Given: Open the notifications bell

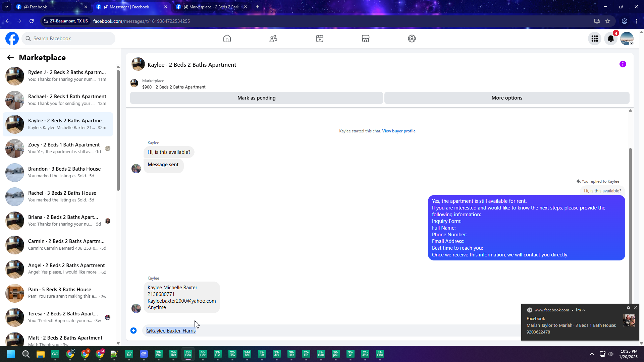Looking at the screenshot, I should tap(611, 39).
